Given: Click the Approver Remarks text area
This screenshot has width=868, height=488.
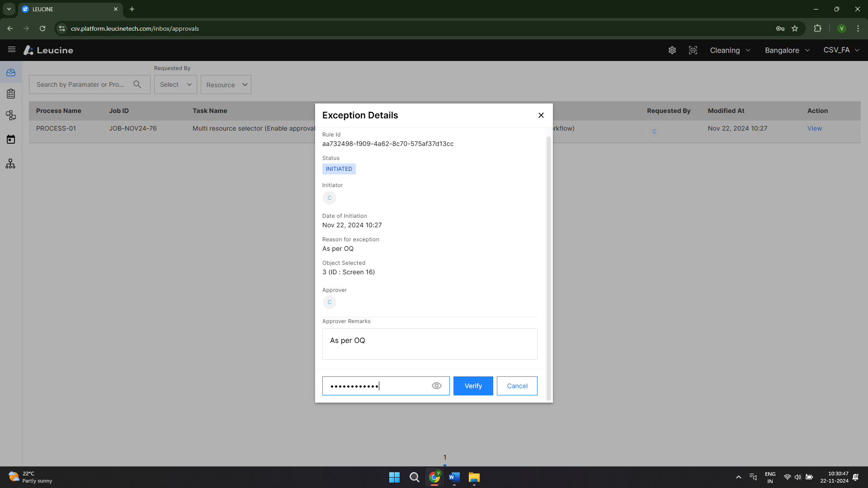Looking at the screenshot, I should 430,344.
